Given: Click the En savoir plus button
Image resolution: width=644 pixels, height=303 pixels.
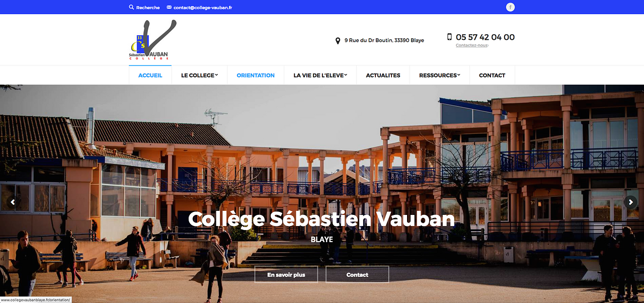Looking at the screenshot, I should point(286,275).
